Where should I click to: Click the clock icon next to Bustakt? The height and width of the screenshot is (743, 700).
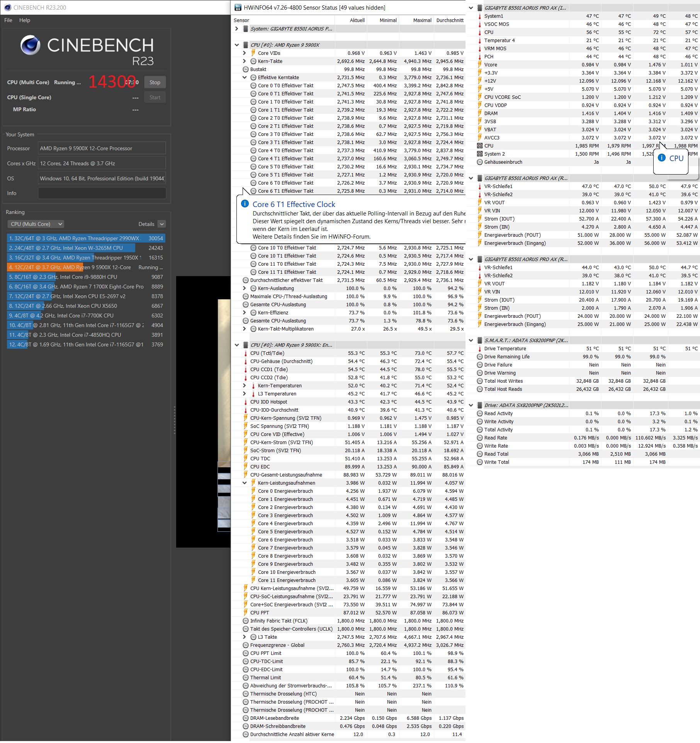246,69
